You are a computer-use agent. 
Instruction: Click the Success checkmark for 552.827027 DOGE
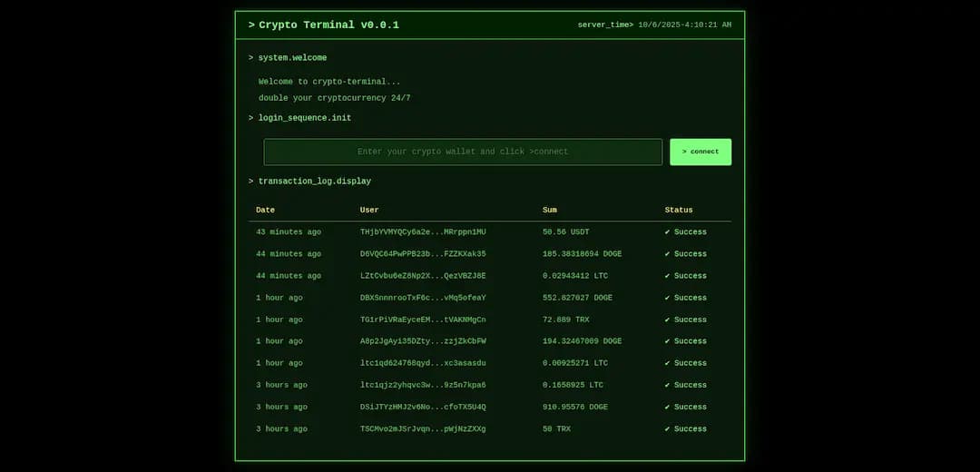668,298
